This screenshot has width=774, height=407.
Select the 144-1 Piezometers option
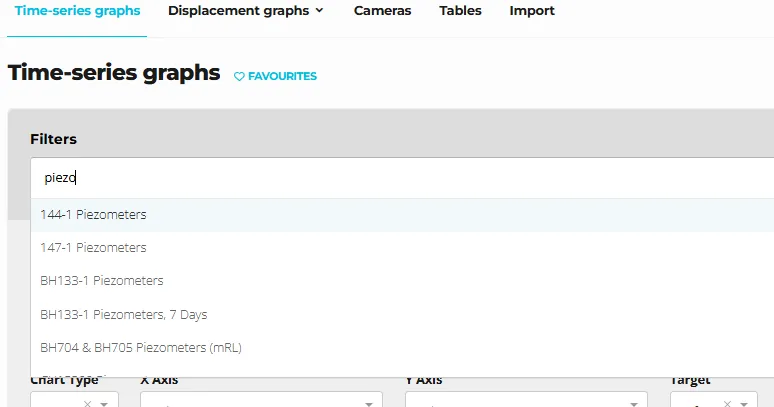coord(94,215)
